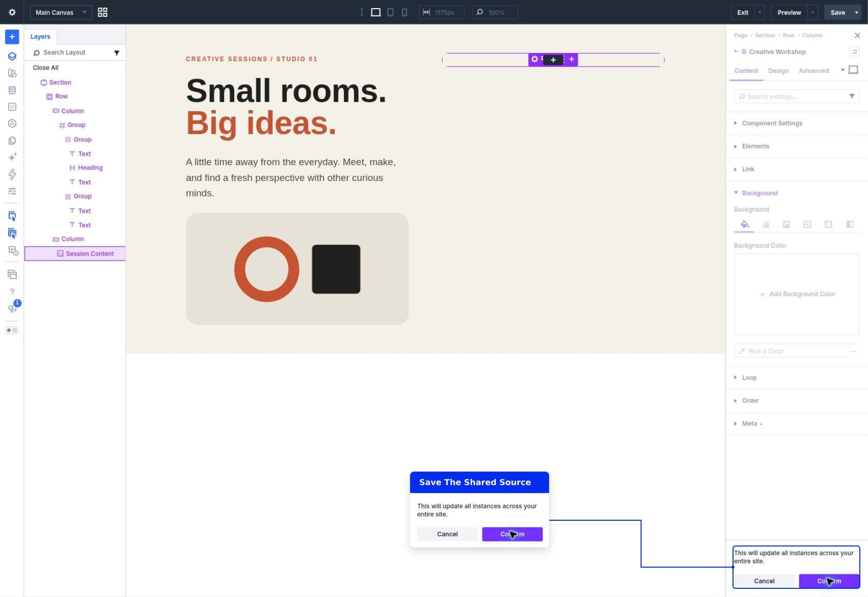Click the blue add element plus button
868x597 pixels.
tap(12, 37)
